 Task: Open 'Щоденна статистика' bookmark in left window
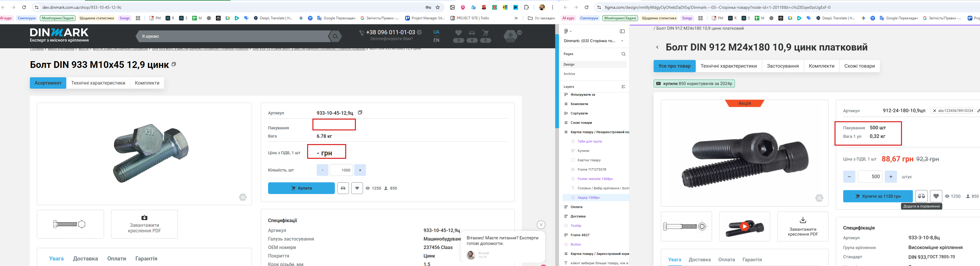97,18
